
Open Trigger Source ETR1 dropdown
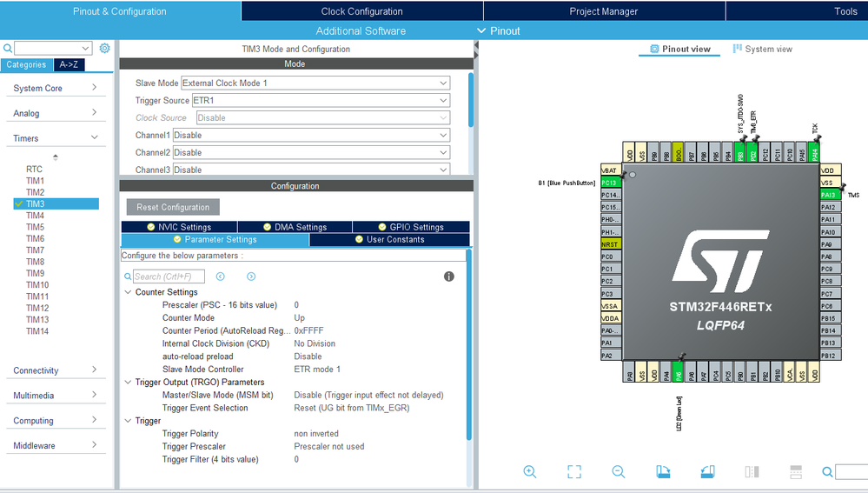321,100
